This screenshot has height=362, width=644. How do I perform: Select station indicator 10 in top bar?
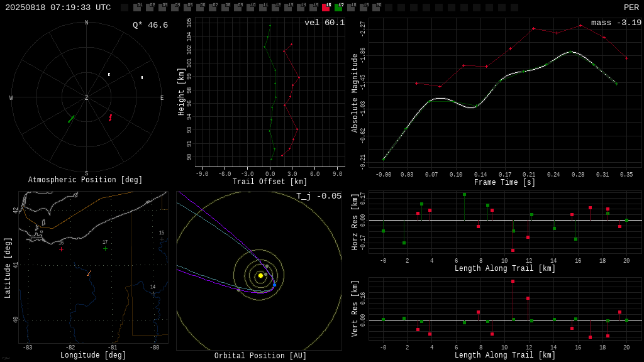point(250,7)
